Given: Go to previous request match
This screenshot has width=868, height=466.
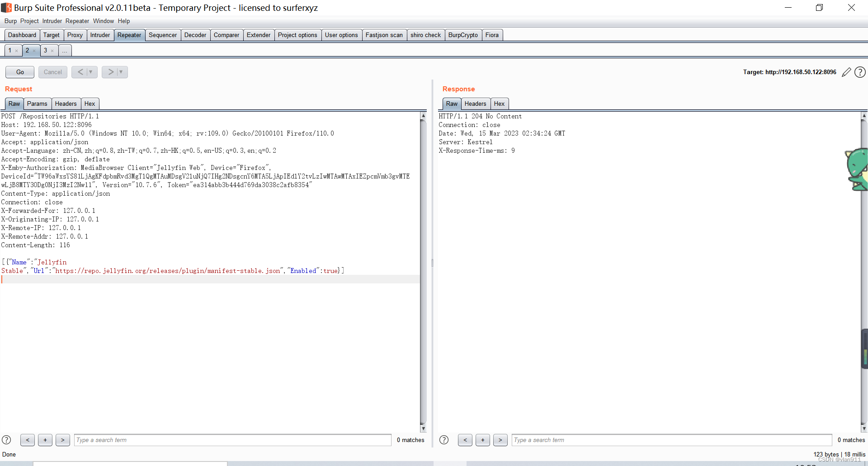Looking at the screenshot, I should (28, 440).
